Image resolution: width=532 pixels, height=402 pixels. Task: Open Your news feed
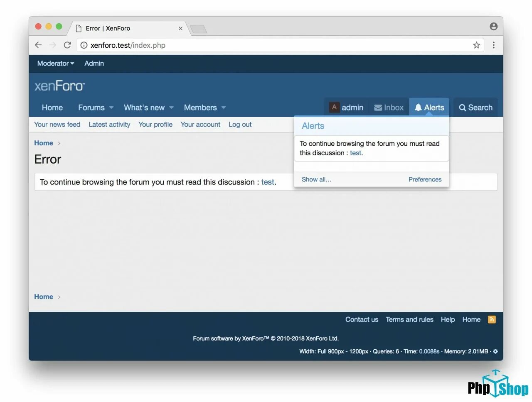[x=57, y=125]
